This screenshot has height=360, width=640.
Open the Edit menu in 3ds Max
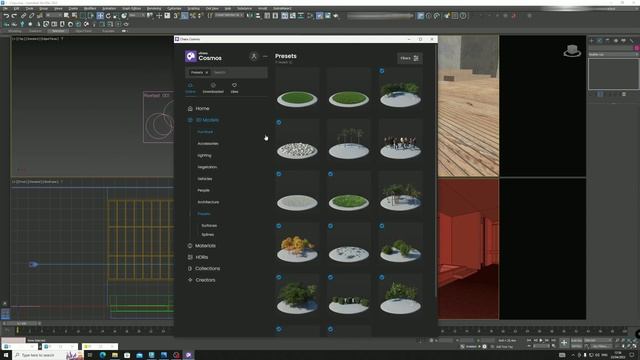tap(16, 8)
